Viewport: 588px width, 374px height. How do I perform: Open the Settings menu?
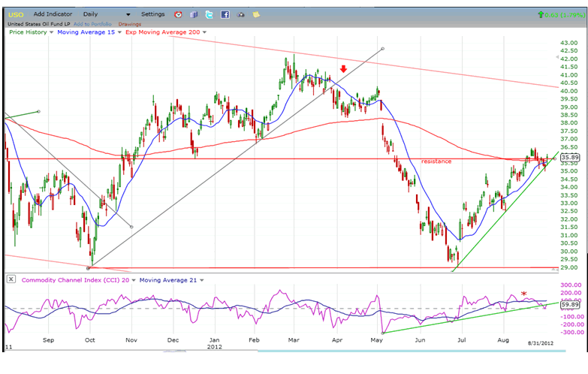(152, 14)
